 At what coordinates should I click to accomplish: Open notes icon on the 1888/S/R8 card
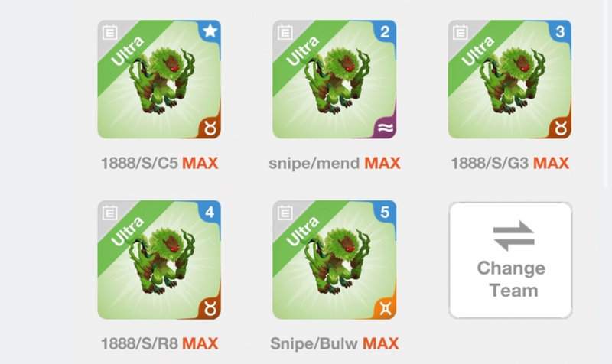[109, 213]
